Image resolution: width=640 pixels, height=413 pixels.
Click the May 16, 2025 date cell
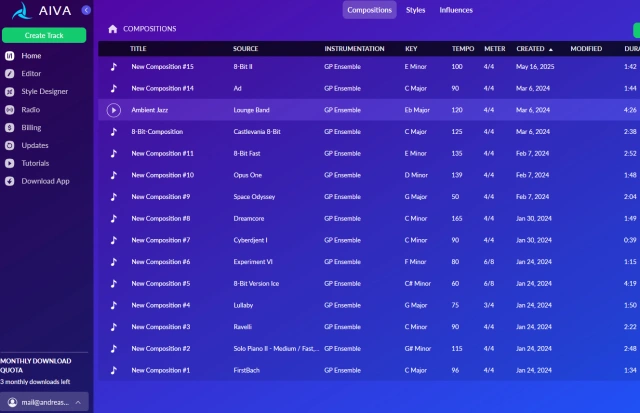click(x=535, y=67)
